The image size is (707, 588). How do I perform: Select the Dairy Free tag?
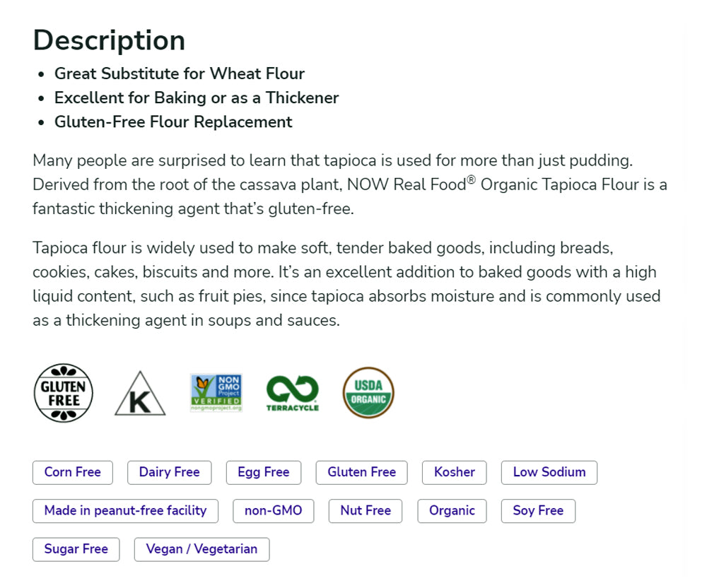(x=170, y=472)
